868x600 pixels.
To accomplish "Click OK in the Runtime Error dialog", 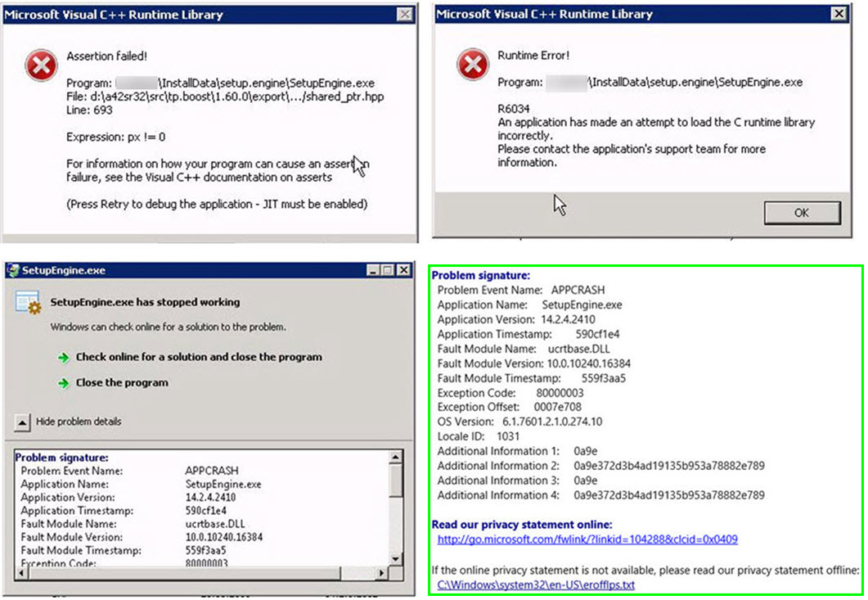I will pos(802,213).
